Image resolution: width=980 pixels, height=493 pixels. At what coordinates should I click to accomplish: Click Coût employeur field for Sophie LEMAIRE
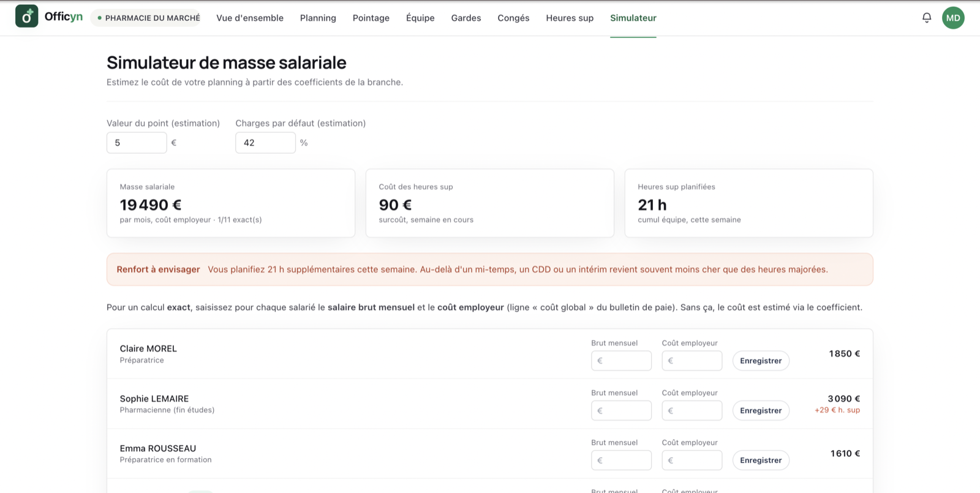tap(692, 410)
